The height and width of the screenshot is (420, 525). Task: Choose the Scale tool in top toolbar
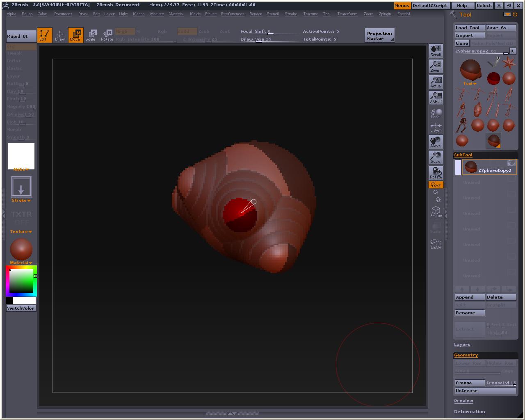[x=90, y=35]
